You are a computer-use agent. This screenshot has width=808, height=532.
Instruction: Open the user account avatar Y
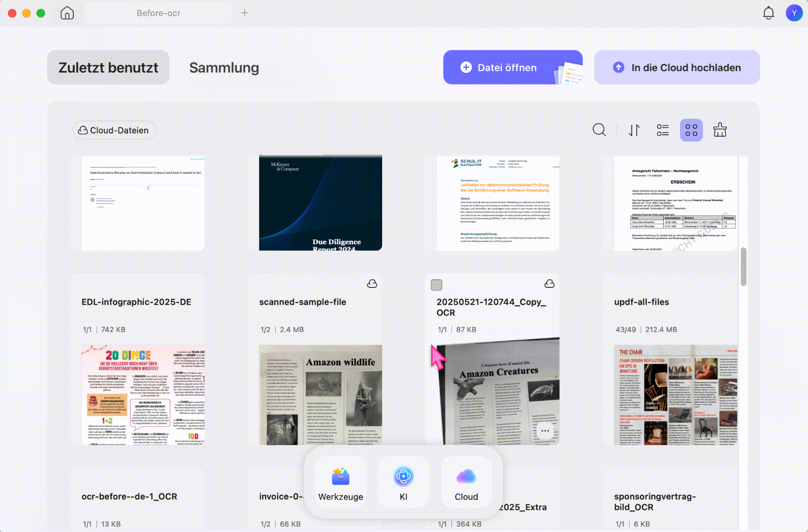pos(794,13)
